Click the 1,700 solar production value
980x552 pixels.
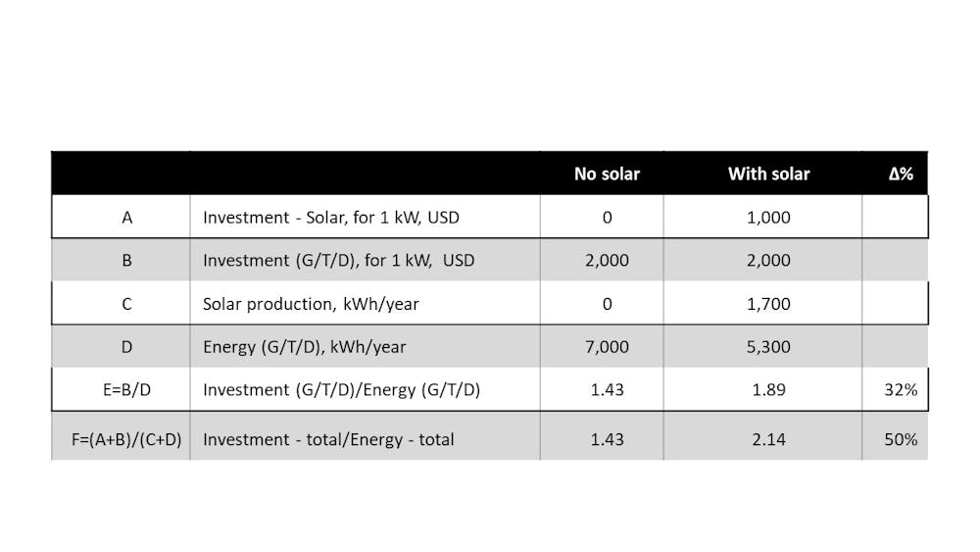[x=768, y=304]
